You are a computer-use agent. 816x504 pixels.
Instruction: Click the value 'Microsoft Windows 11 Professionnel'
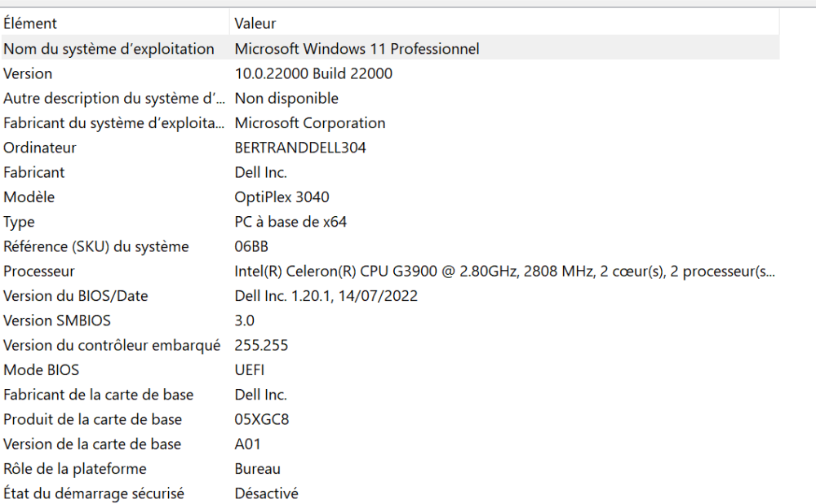(x=357, y=49)
